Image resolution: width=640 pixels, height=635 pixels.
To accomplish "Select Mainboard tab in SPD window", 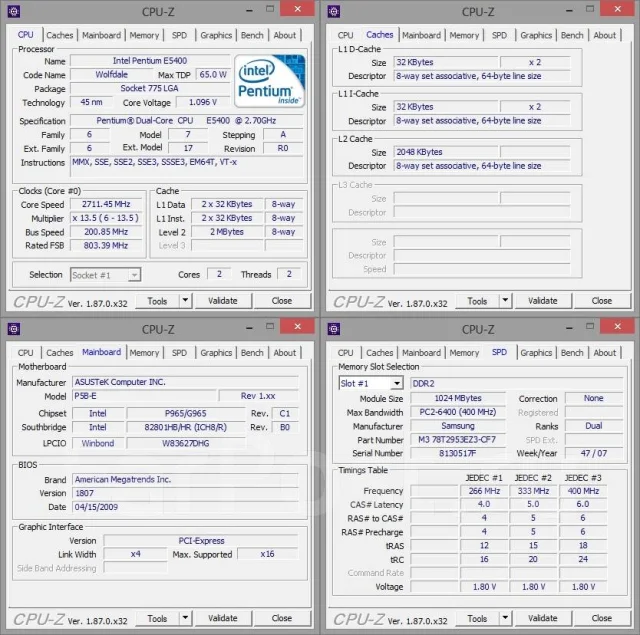I will pyautogui.click(x=422, y=353).
